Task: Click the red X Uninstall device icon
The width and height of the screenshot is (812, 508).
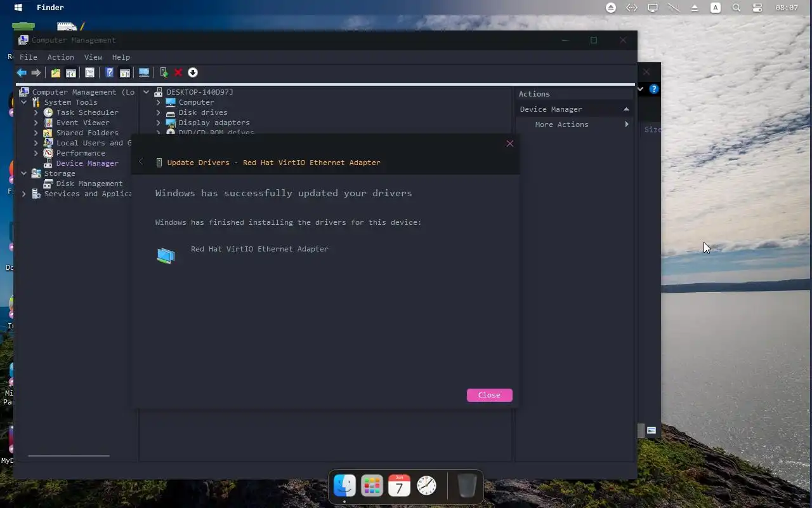Action: (x=178, y=72)
